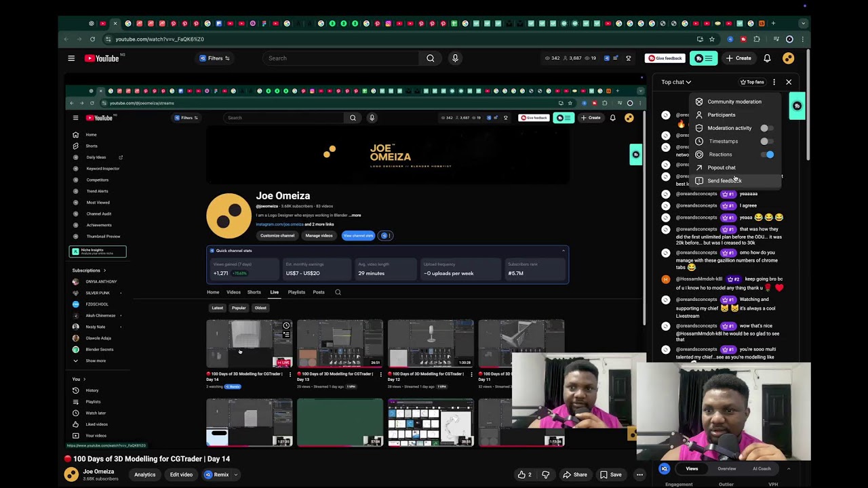
Task: Expand the Subscriptions section arrow
Action: tap(104, 270)
